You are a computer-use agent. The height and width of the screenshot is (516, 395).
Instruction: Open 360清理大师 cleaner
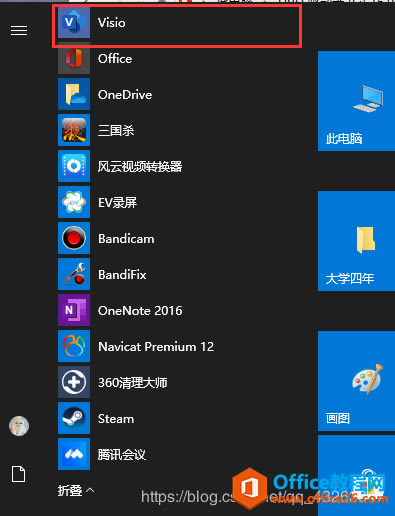pos(177,382)
